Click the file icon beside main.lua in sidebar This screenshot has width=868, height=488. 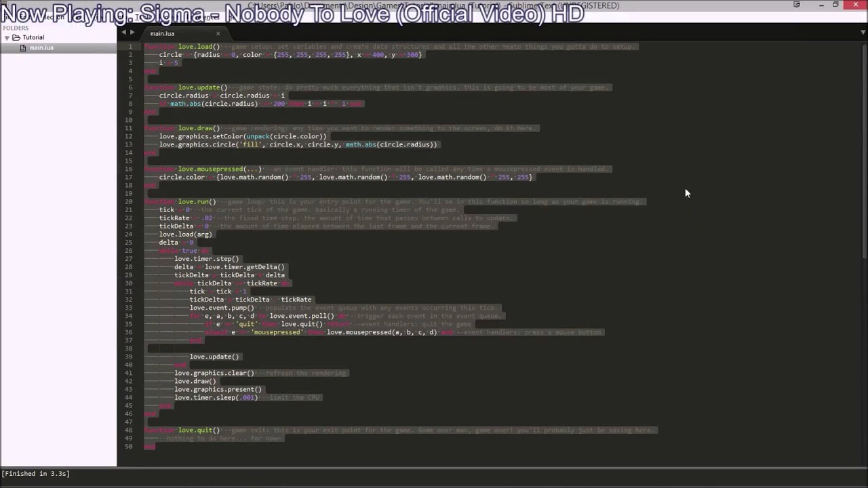pyautogui.click(x=24, y=48)
